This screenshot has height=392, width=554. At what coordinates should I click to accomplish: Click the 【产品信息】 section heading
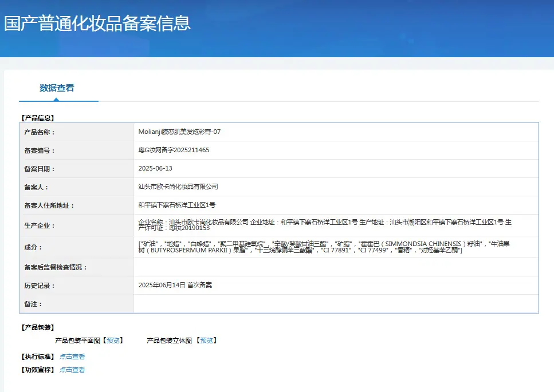[x=37, y=118]
